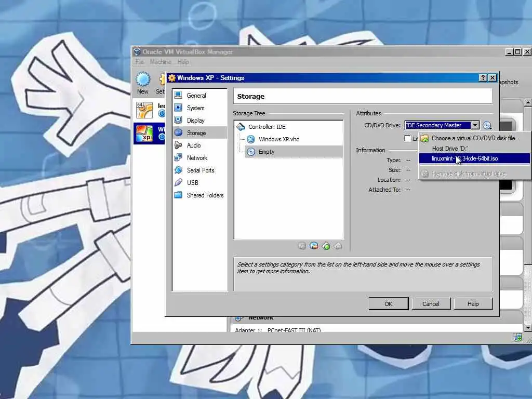Viewport: 532px width, 399px height.
Task: Open the Help menu in VirtualBox Manager
Action: [183, 62]
